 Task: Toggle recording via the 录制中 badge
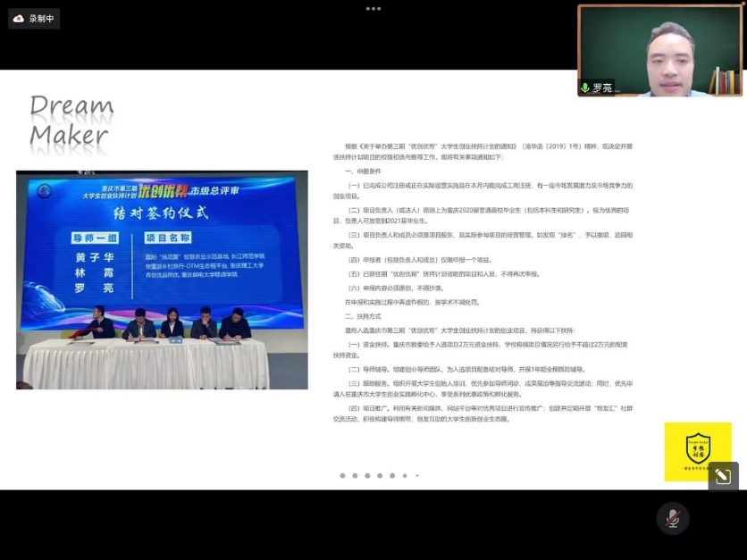click(x=34, y=18)
